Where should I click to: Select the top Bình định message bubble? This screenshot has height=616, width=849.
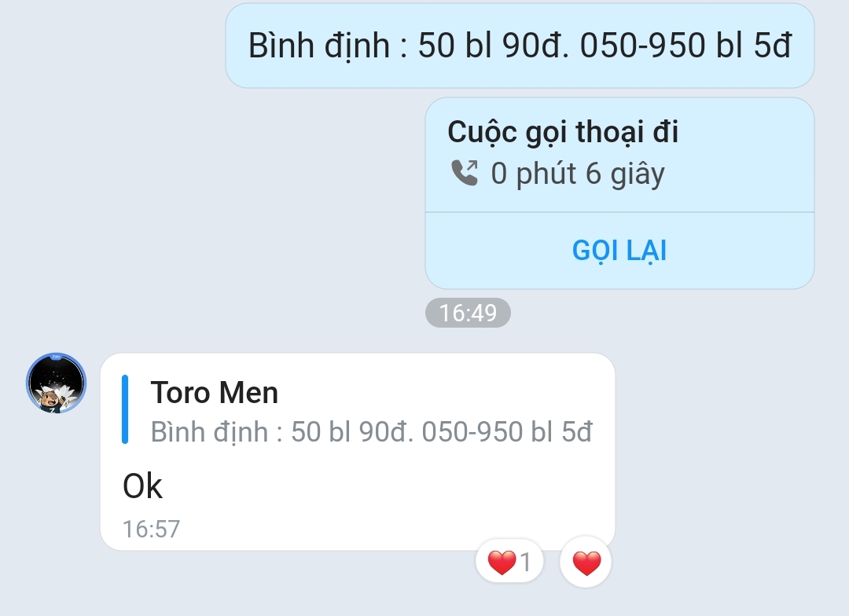pos(520,46)
